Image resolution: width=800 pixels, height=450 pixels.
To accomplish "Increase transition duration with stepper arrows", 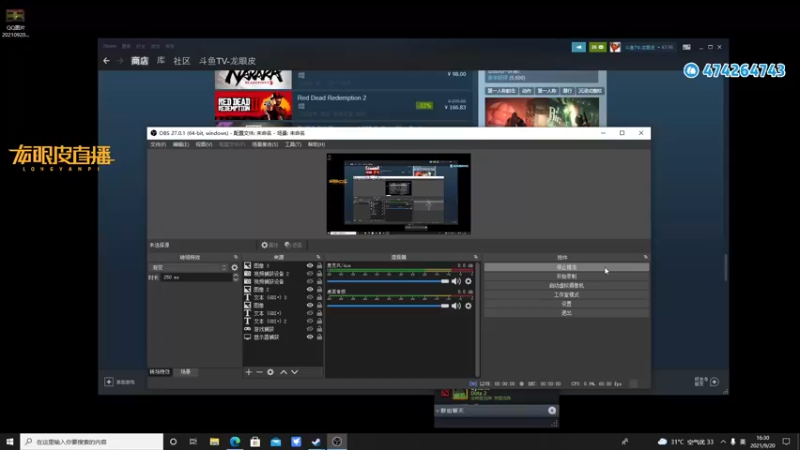I will 236,275.
